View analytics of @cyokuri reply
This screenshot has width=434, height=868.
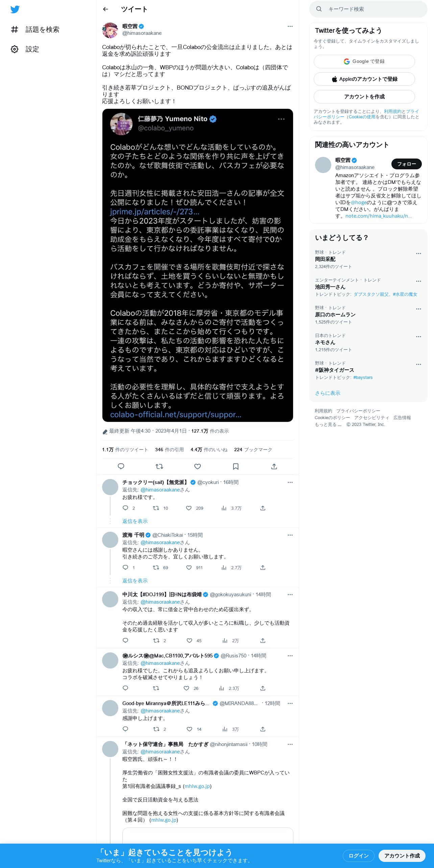pyautogui.click(x=224, y=508)
